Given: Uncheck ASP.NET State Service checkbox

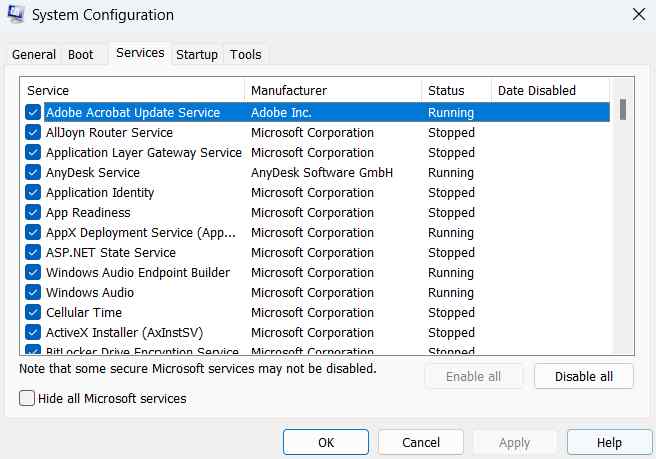Looking at the screenshot, I should click(33, 252).
